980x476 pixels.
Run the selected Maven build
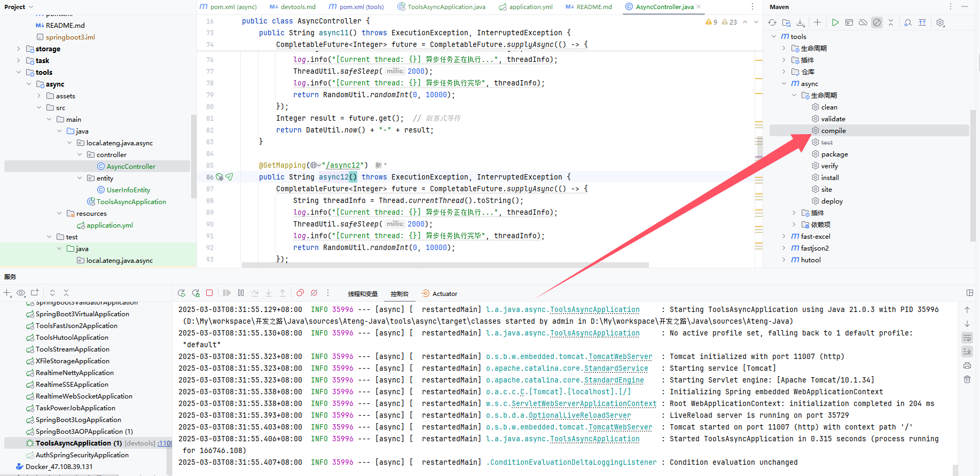[x=835, y=22]
